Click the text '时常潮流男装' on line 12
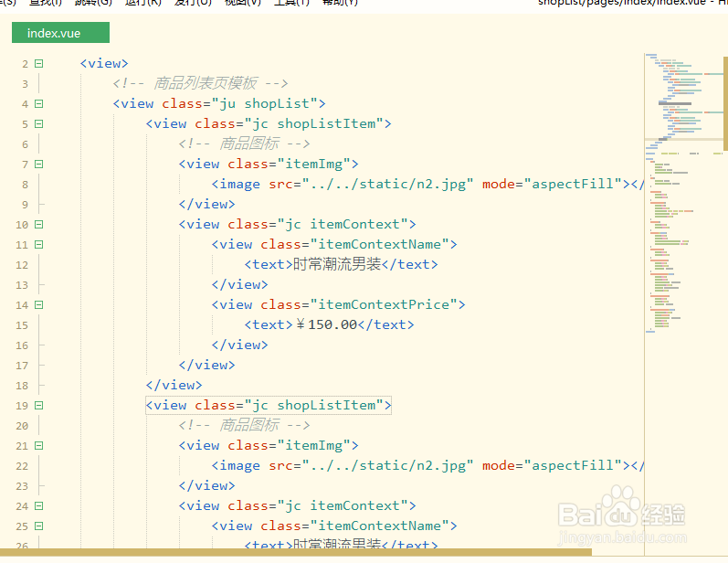728x563 pixels. (337, 264)
